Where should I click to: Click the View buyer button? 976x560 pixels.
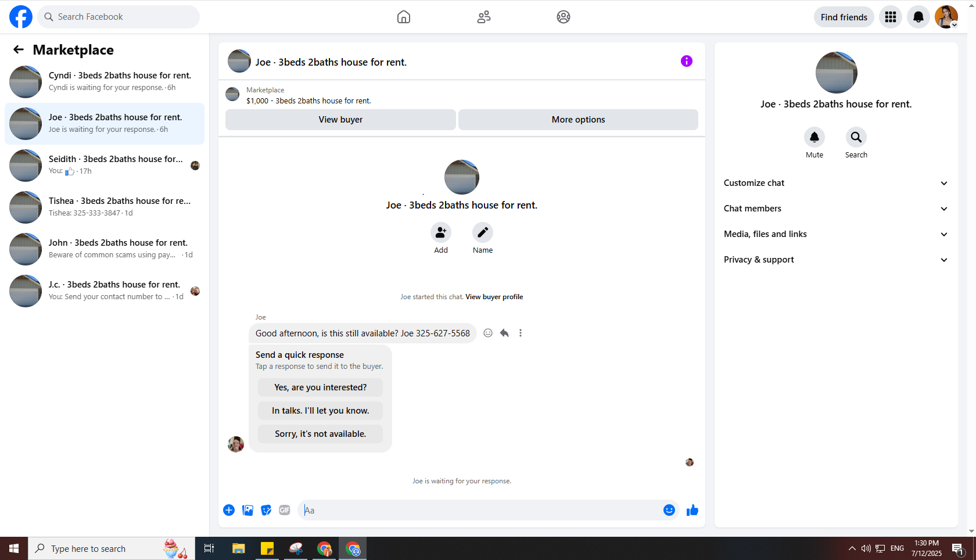[340, 120]
